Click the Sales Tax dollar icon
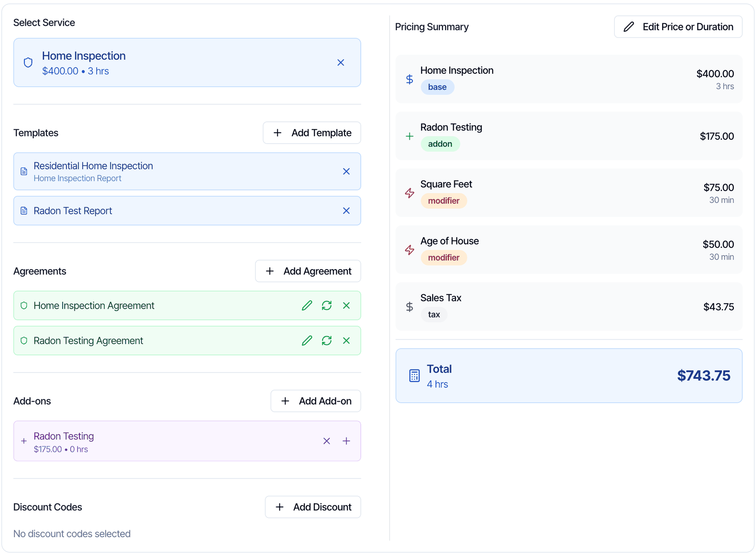Screen dimensions: 756x554 click(x=409, y=307)
